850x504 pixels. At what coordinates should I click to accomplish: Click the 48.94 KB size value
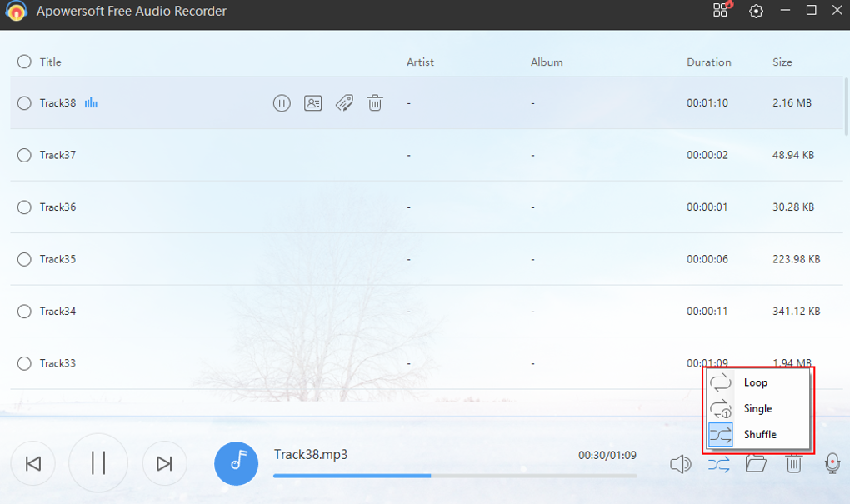793,155
